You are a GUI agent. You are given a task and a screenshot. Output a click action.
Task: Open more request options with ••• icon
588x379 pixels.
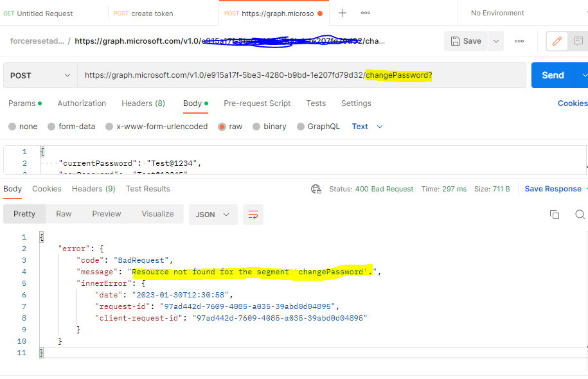click(x=518, y=40)
